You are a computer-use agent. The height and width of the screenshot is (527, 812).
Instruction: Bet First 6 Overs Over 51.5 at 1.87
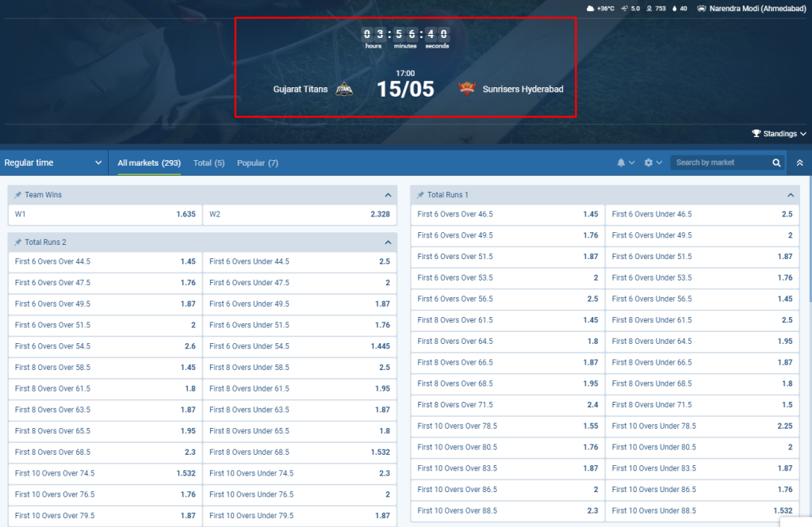(x=507, y=257)
